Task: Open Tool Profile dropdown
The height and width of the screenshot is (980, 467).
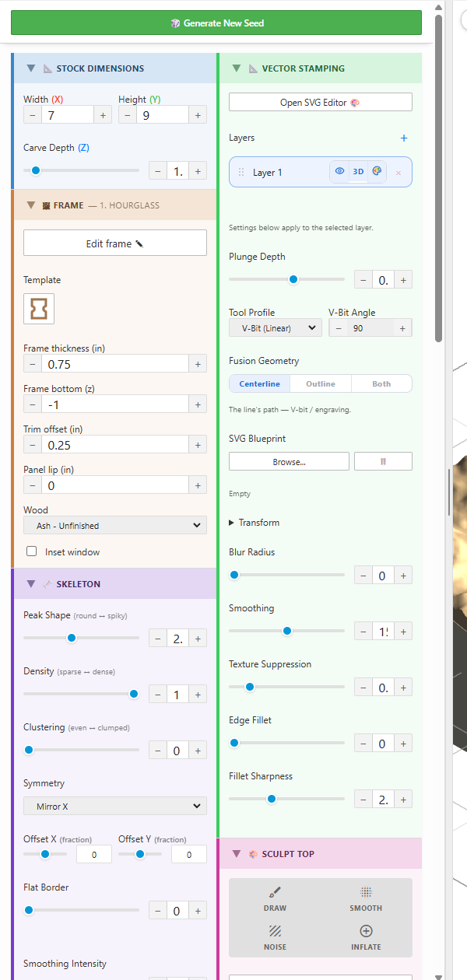Action: [276, 327]
